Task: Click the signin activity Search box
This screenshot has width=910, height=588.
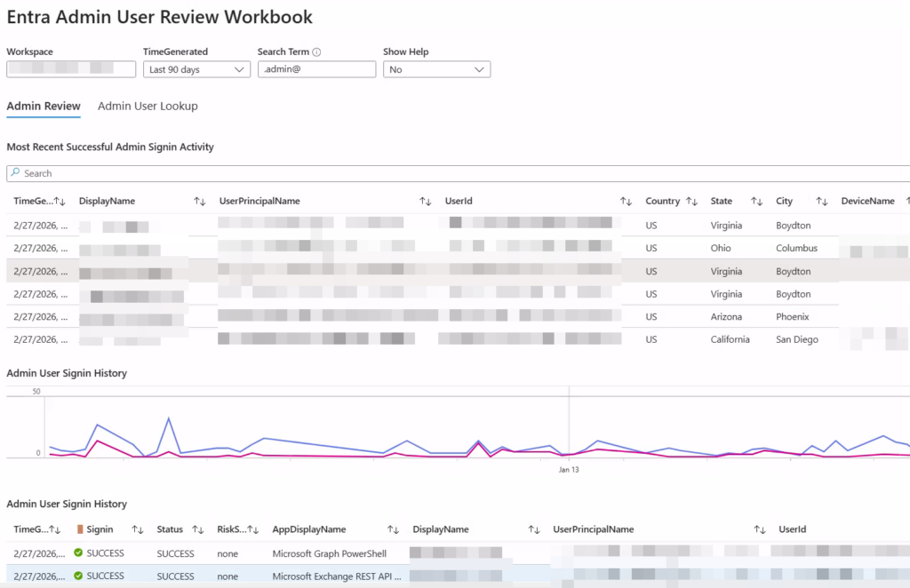Action: 444,173
